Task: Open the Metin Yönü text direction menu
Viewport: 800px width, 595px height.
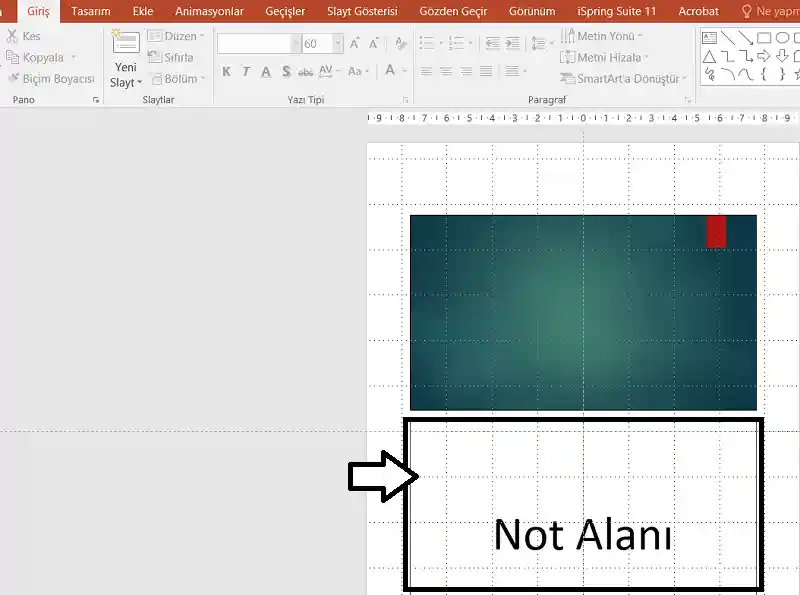Action: 601,36
